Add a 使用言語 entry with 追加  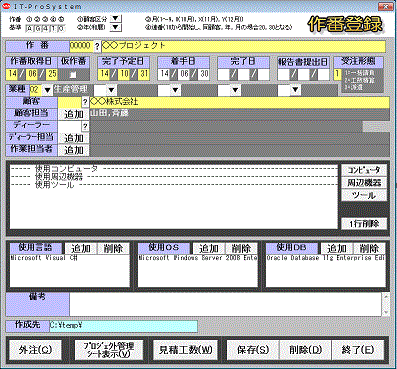click(x=81, y=248)
